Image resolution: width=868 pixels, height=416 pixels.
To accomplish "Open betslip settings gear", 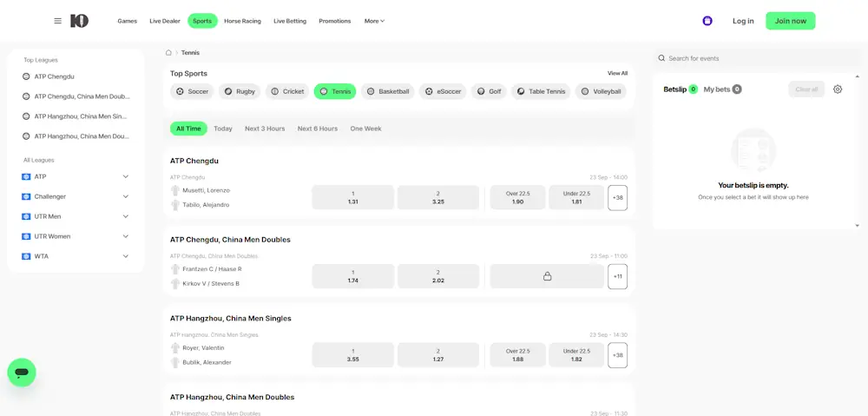I will click(838, 89).
